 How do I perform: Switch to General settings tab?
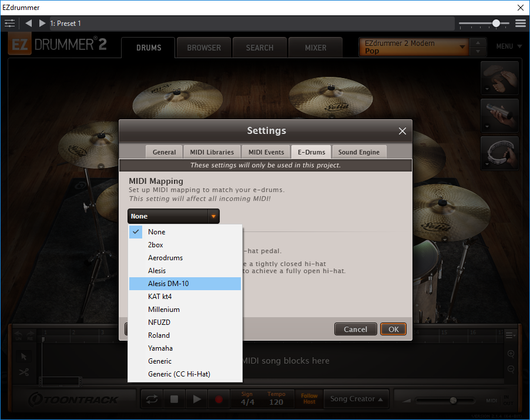164,152
